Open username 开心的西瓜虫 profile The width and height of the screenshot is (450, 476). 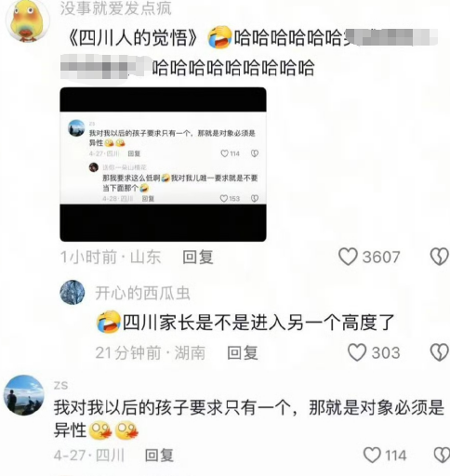[x=142, y=293]
